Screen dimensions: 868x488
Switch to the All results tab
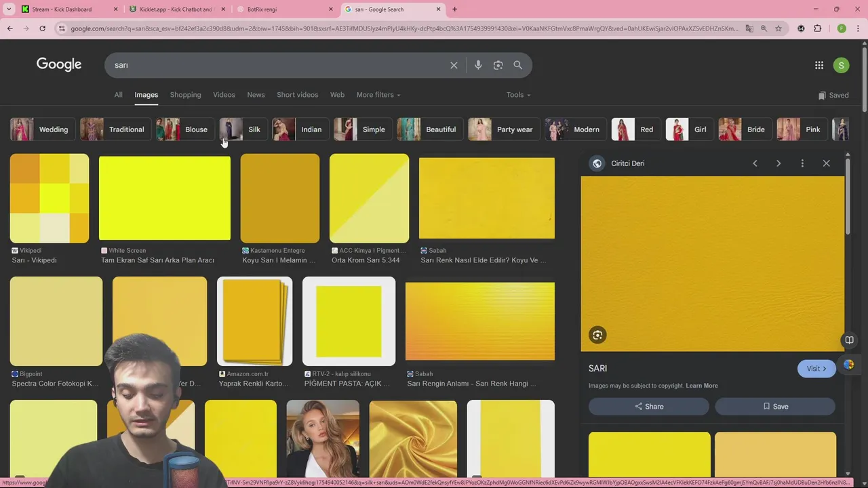point(118,95)
